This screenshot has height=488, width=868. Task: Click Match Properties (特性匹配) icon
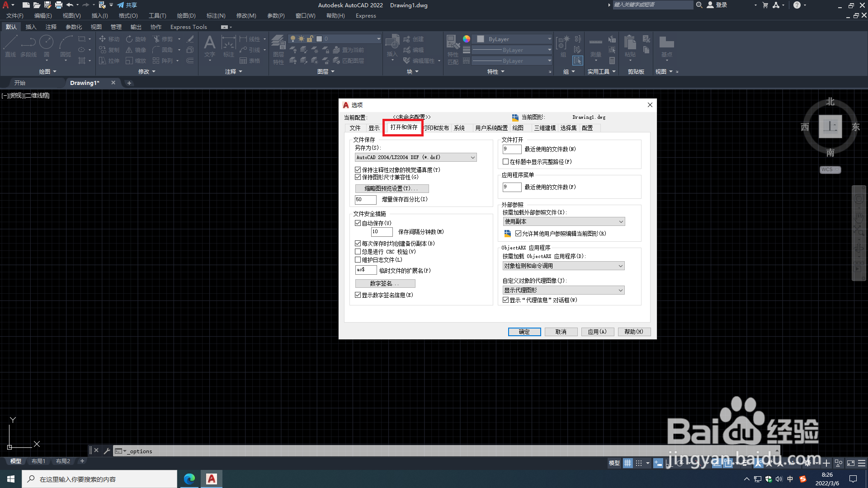coord(453,50)
